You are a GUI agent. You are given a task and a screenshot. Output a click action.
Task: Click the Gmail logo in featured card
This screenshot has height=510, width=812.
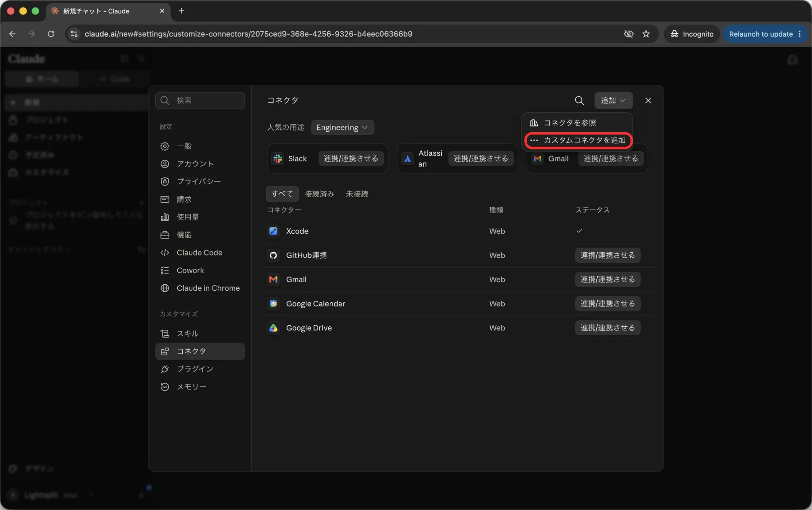[537, 158]
